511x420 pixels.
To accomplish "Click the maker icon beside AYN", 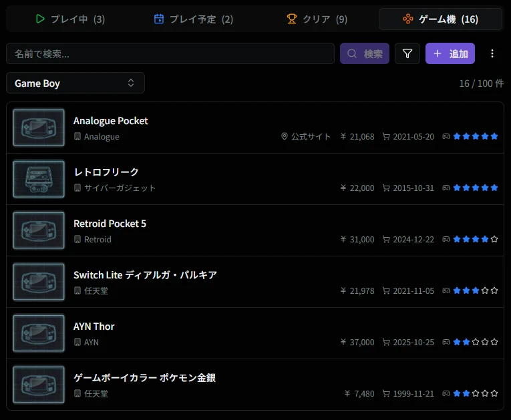I will [77, 342].
